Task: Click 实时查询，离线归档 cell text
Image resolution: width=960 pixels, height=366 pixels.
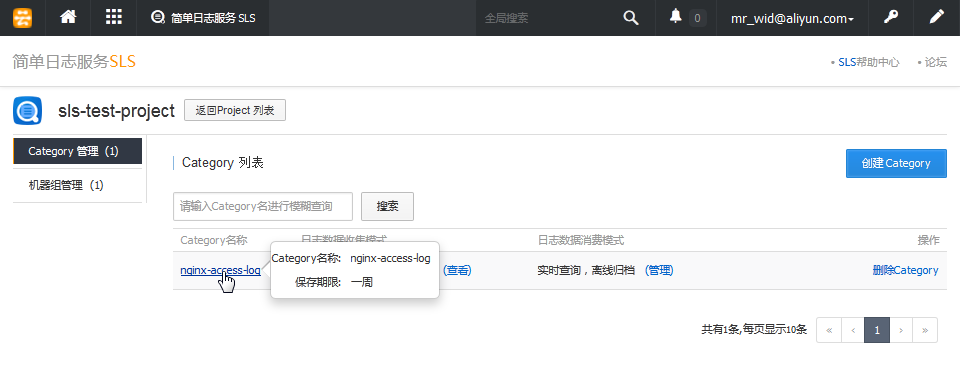Action: point(586,270)
